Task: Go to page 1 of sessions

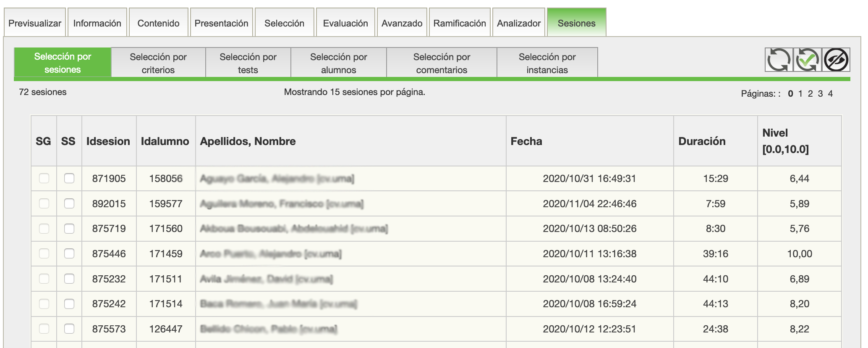Action: click(x=800, y=94)
